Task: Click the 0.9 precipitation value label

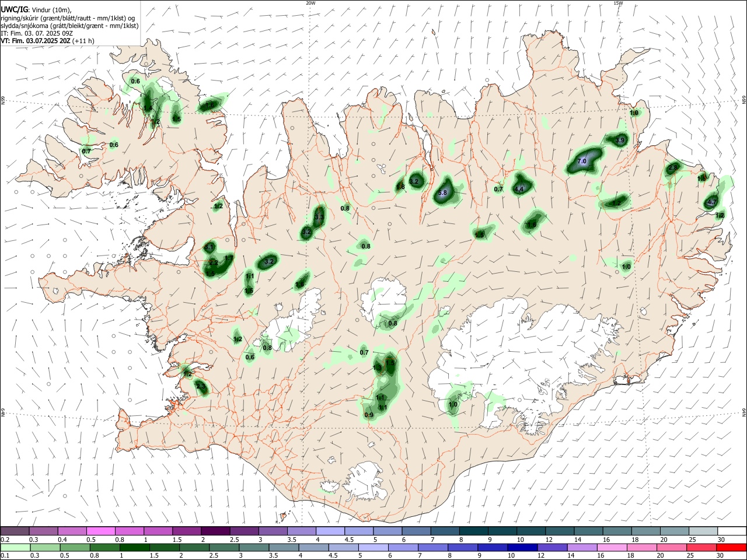Action: 369,415
